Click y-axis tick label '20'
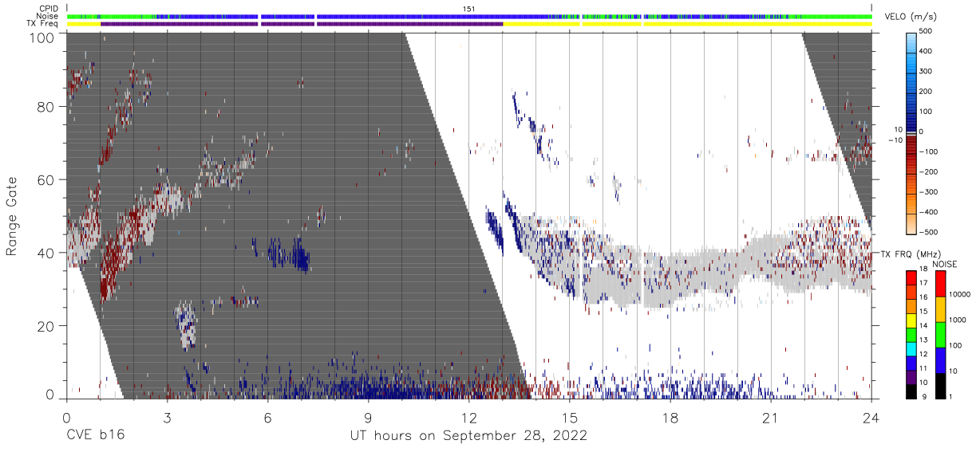 pos(46,326)
